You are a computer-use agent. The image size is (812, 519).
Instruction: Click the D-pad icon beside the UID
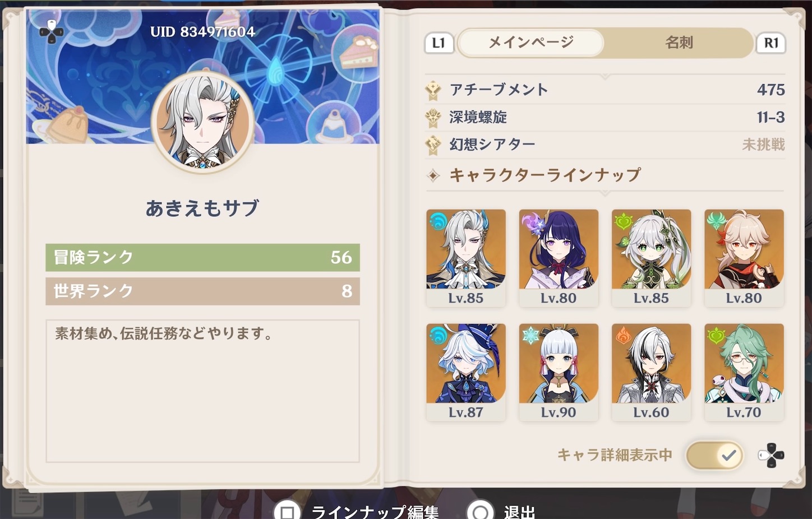(51, 32)
